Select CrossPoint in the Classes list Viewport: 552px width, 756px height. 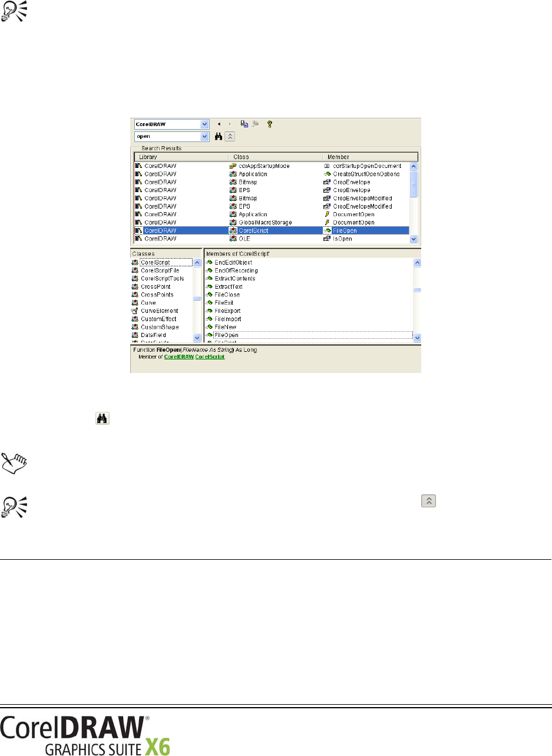tap(156, 286)
